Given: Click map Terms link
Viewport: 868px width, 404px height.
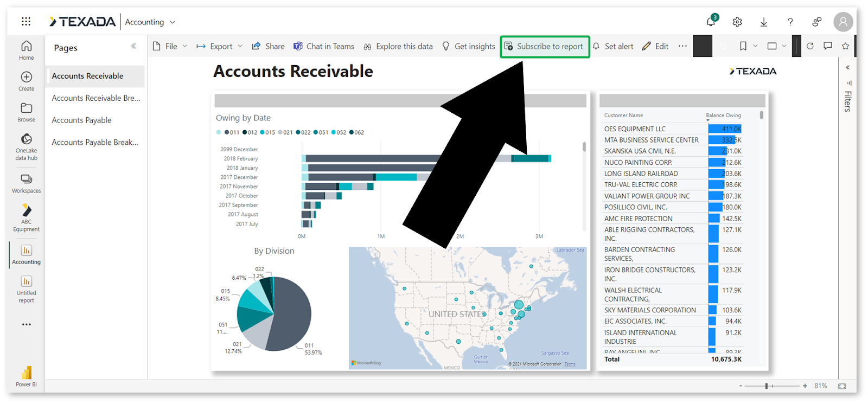Looking at the screenshot, I should [x=570, y=364].
